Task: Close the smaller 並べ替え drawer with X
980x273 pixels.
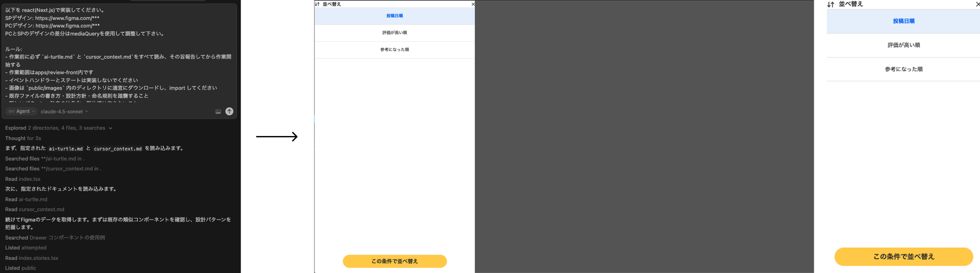Action: coord(472,4)
